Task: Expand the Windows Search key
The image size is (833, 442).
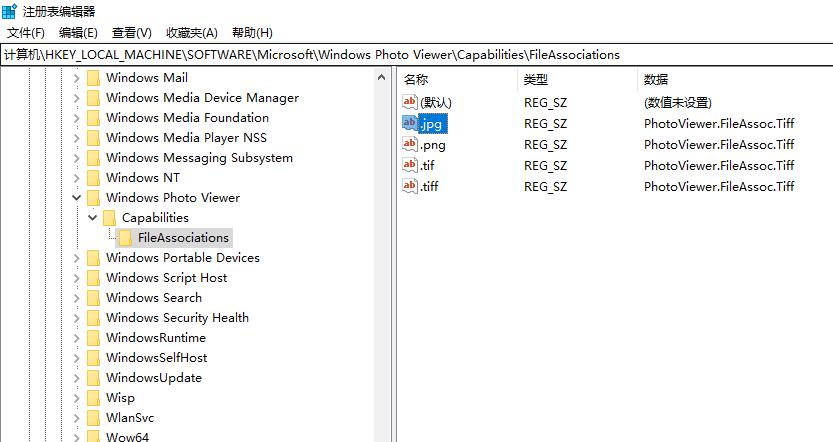Action: (76, 298)
